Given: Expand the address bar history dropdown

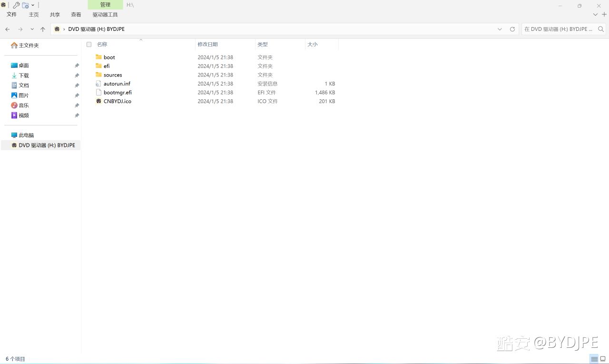Looking at the screenshot, I should pos(500,29).
